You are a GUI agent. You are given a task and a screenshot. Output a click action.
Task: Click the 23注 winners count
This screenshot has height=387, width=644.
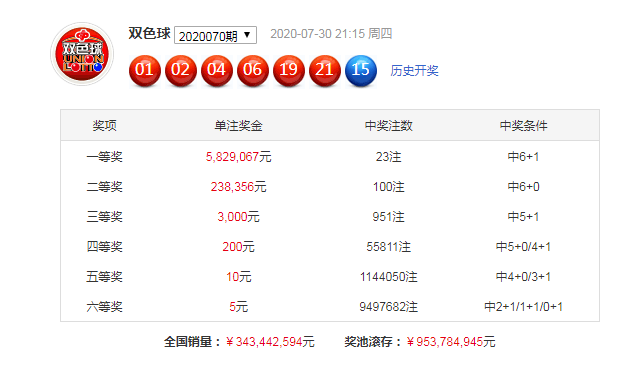point(389,157)
